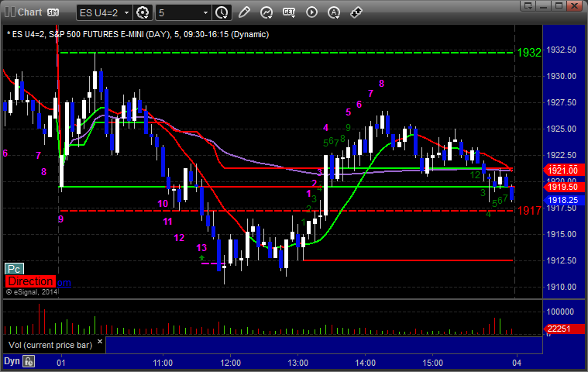Select the red dashed 1917 line label
This screenshot has width=588, height=372.
tap(529, 211)
